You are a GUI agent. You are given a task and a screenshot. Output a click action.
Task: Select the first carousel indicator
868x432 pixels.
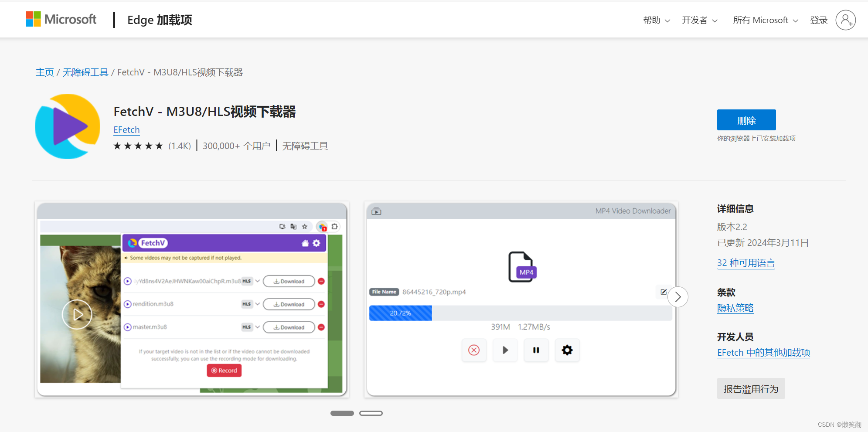coord(342,413)
